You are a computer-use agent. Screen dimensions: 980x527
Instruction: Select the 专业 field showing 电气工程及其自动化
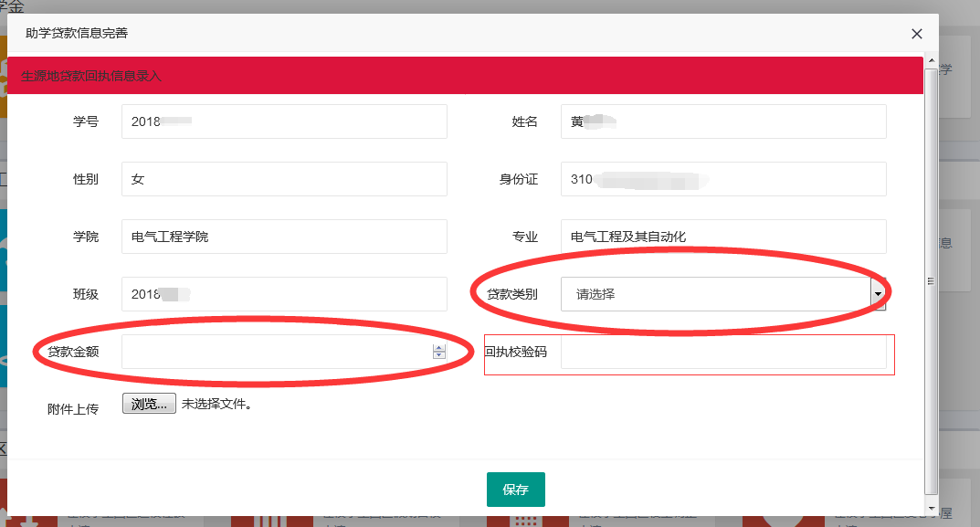pyautogui.click(x=723, y=237)
